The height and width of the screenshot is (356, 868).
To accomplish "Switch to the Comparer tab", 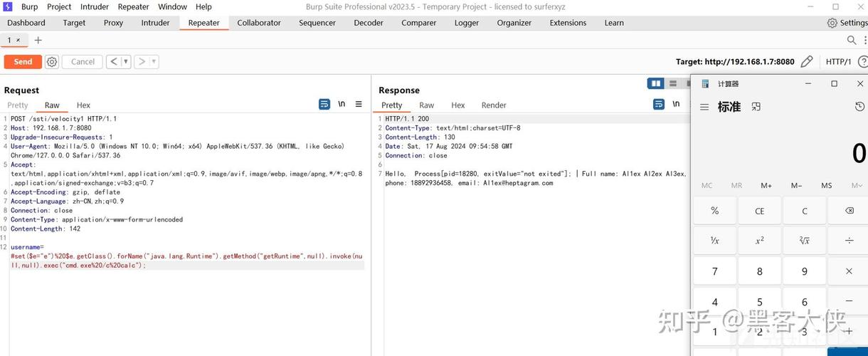I will coord(418,23).
